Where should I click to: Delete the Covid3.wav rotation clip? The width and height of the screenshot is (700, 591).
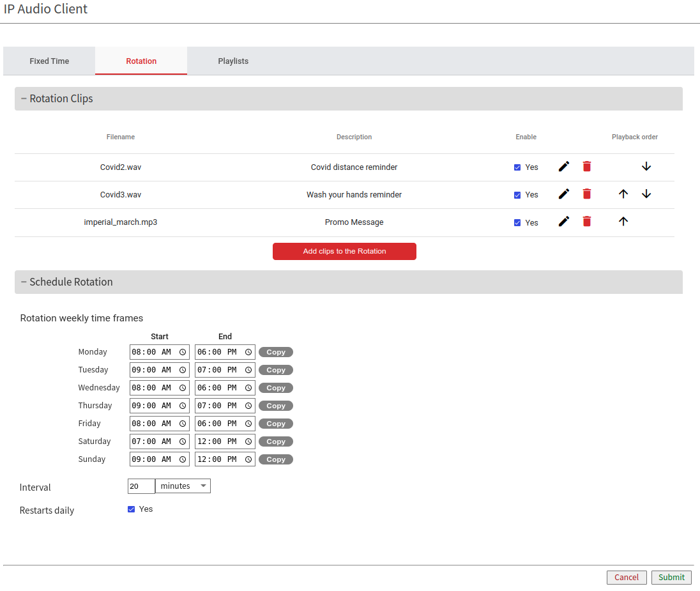coord(587,194)
